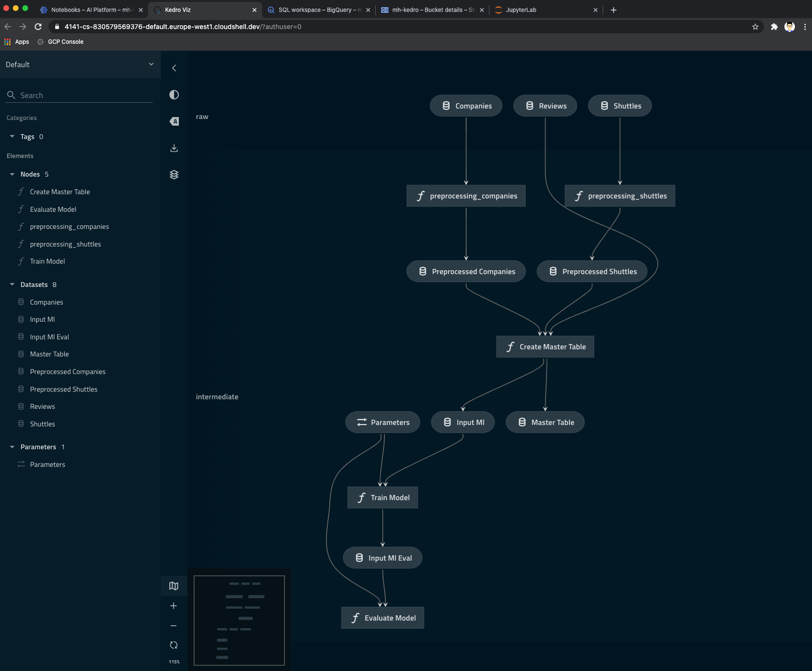The image size is (812, 671).
Task: Switch to the SQL workspace BigQuery tab
Action: tap(319, 10)
